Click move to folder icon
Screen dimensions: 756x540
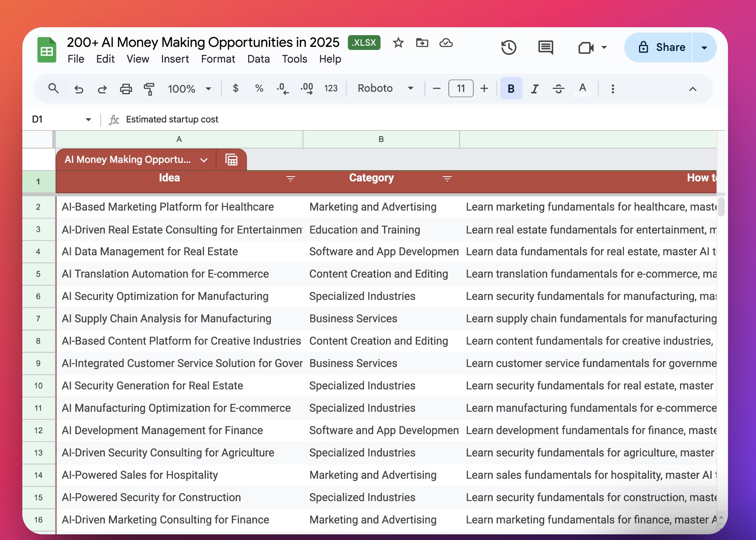422,43
